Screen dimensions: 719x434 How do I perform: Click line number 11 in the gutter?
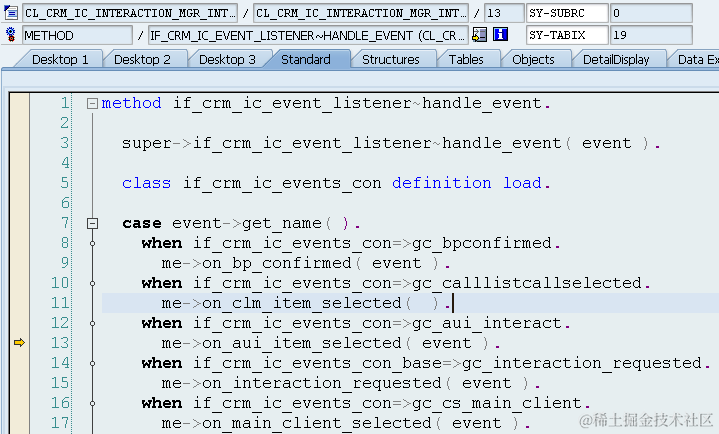coord(60,303)
